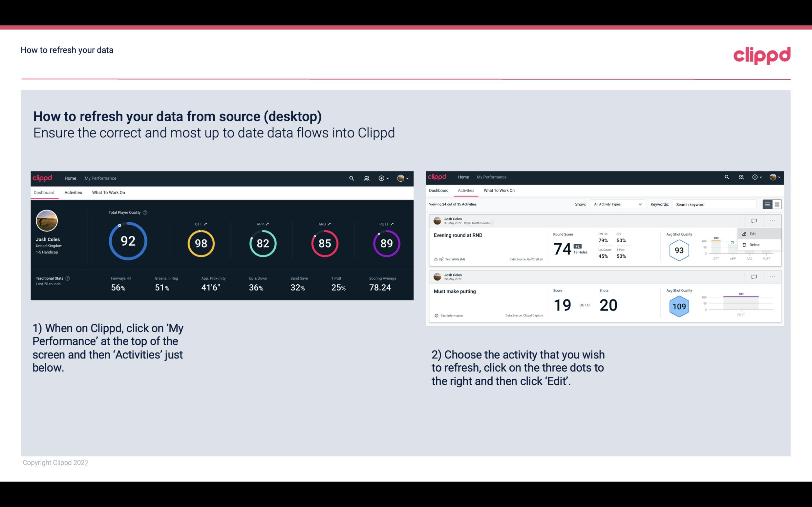The width and height of the screenshot is (812, 507).
Task: Click the grid view icon next to list view
Action: pos(776,204)
